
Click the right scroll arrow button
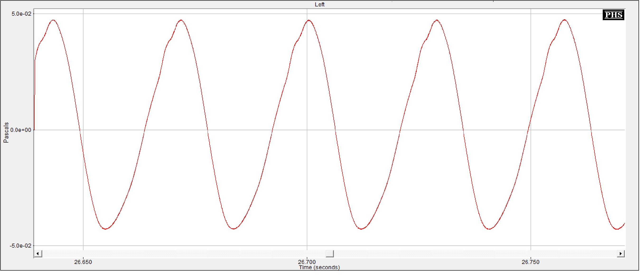pos(621,254)
